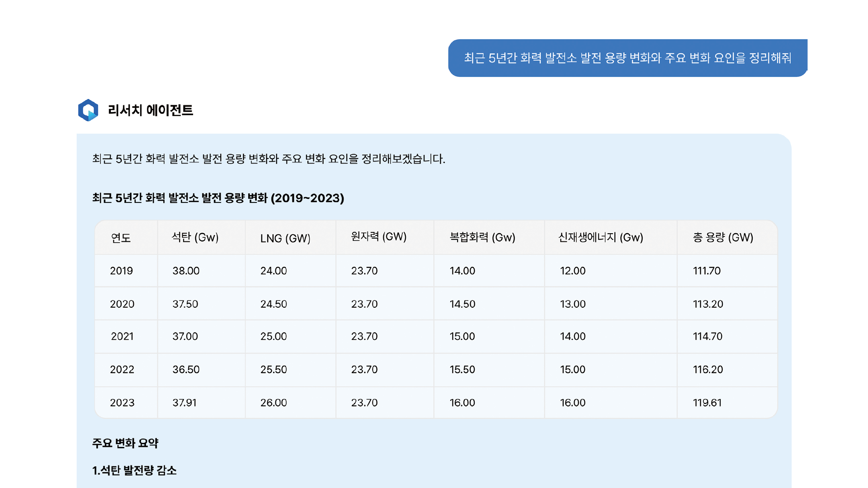Click the 리서치 에이전트 hexagon logo icon
This screenshot has width=868, height=488.
88,110
